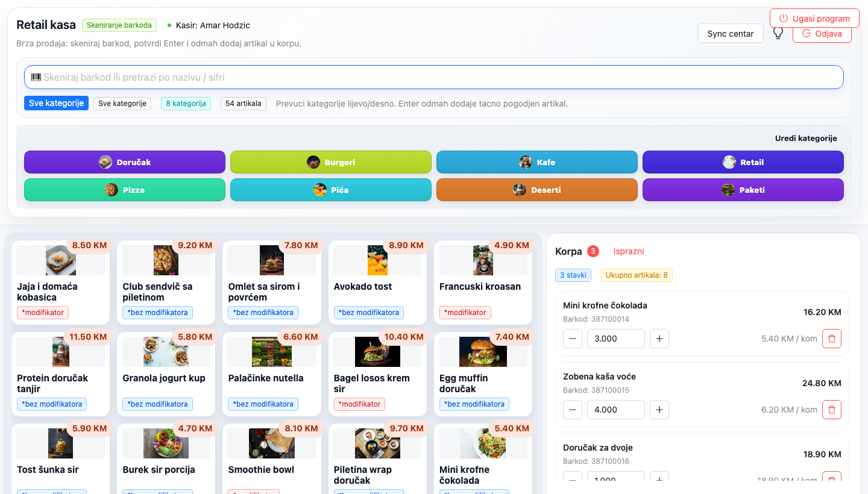Image resolution: width=868 pixels, height=494 pixels.
Task: Click the 8 kategorija tag
Action: 186,104
